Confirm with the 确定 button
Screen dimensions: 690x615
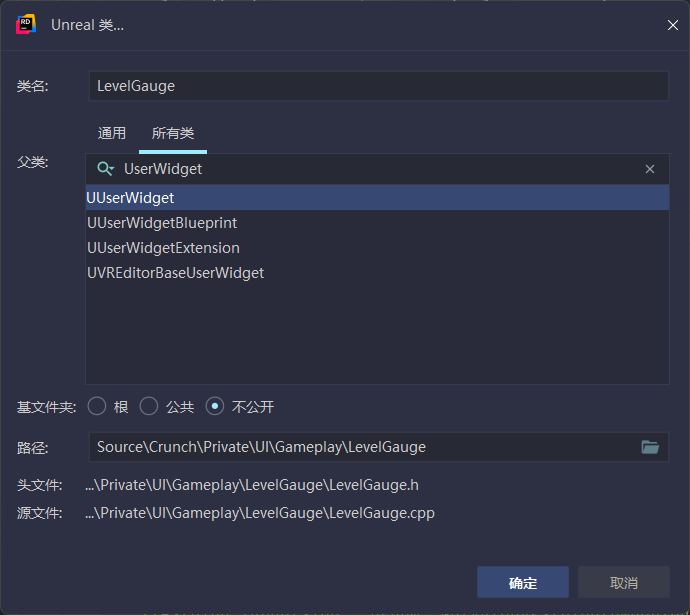523,582
